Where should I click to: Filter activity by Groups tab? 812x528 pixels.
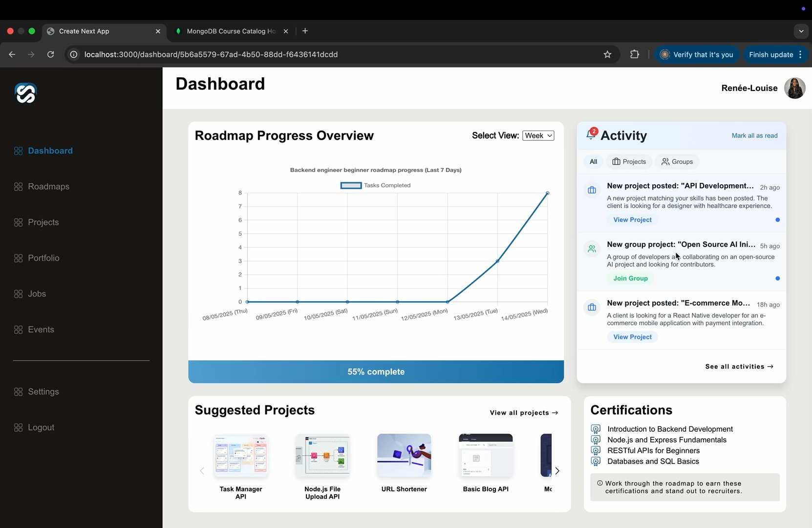pos(677,162)
